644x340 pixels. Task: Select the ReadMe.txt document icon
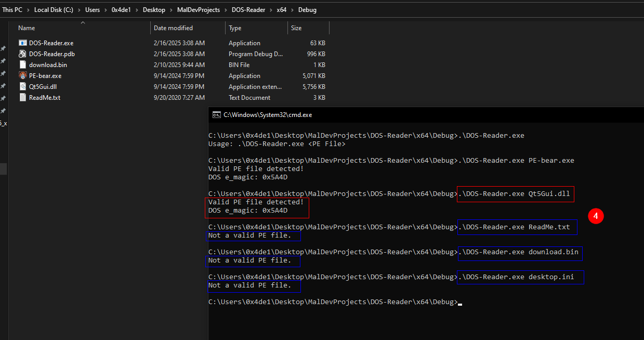pyautogui.click(x=22, y=97)
